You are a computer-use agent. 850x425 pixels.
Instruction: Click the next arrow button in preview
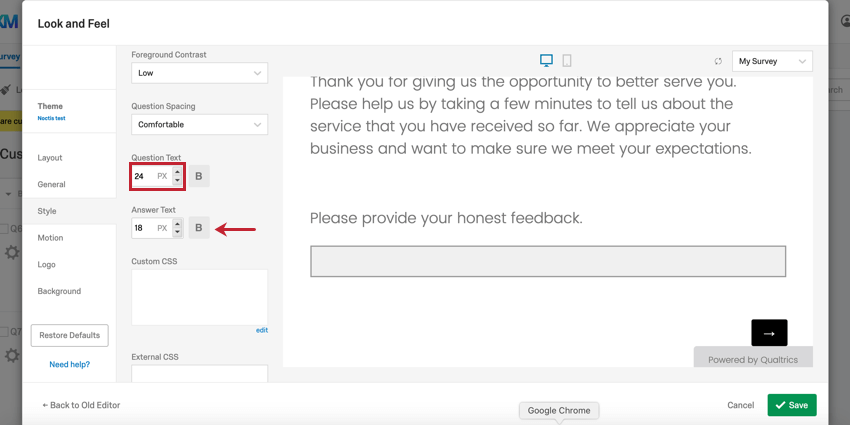(769, 333)
